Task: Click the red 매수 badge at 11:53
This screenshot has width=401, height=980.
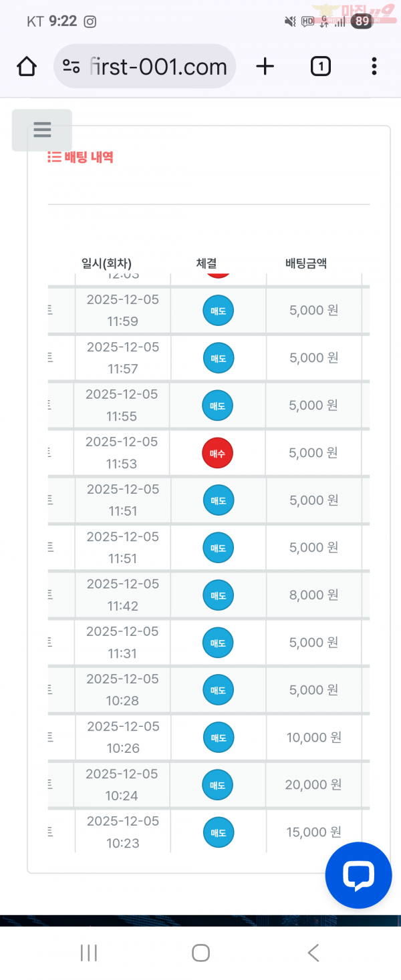Action: pyautogui.click(x=218, y=453)
